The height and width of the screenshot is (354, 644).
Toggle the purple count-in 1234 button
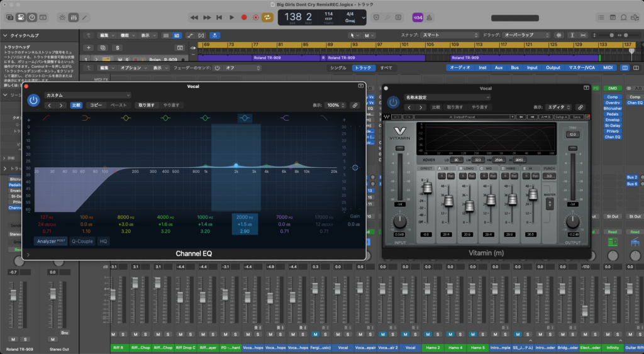coord(418,17)
